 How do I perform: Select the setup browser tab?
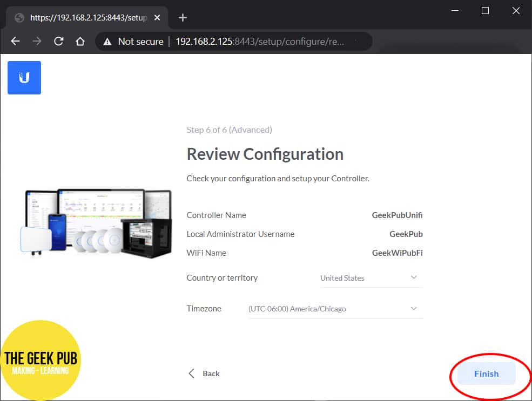[87, 18]
